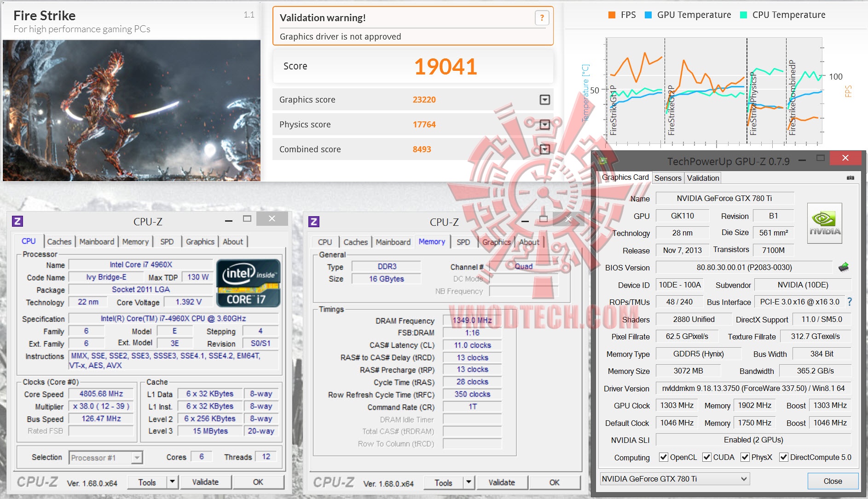Click the Intel Core i7 logo badge
The width and height of the screenshot is (868, 499).
248,283
